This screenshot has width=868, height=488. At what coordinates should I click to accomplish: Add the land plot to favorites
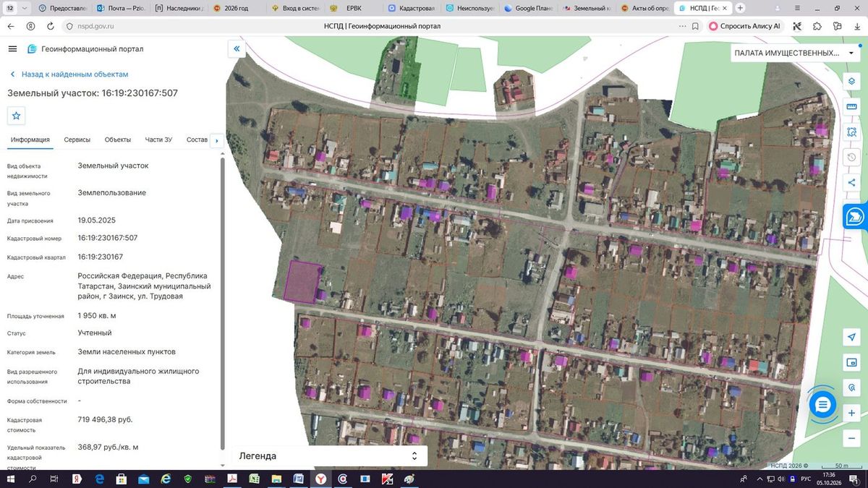tap(17, 116)
